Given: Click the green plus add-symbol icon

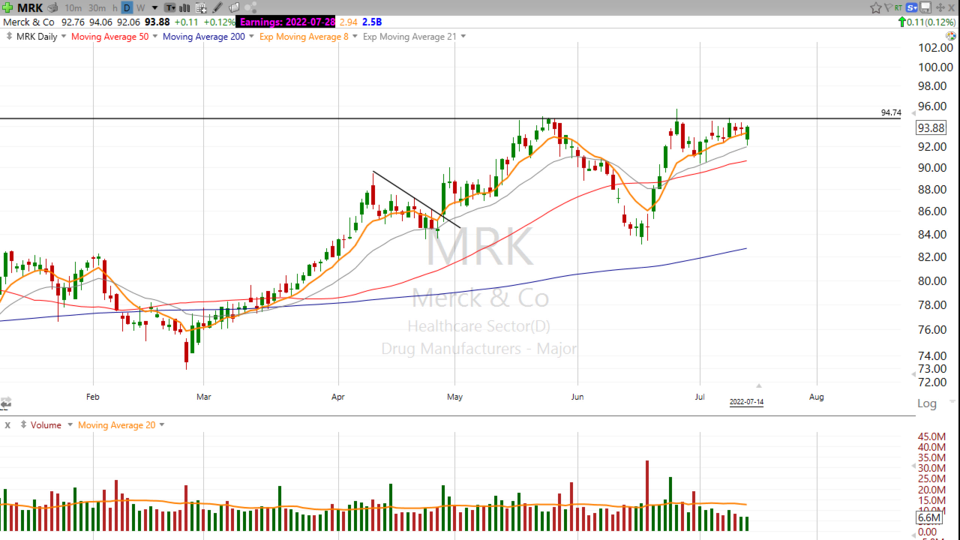Looking at the screenshot, I should 7,8.
